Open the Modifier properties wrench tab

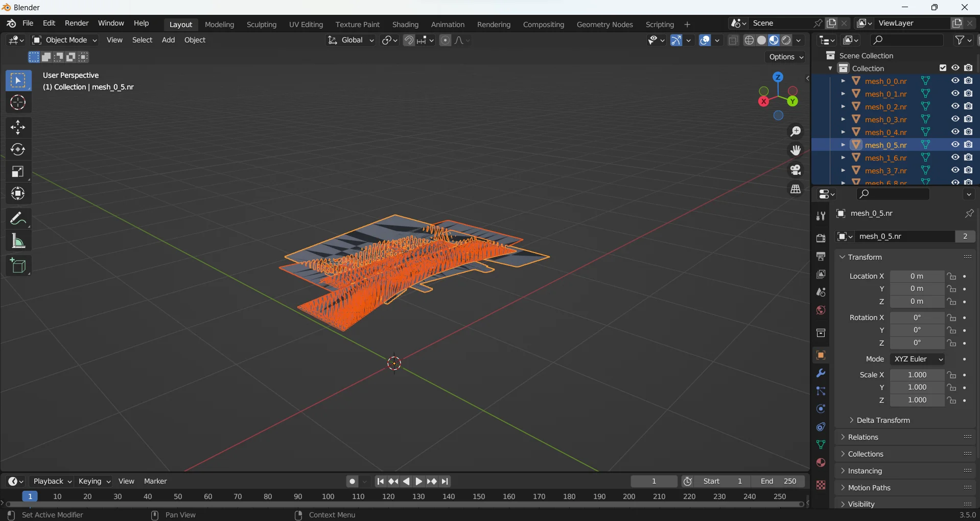[x=821, y=373]
